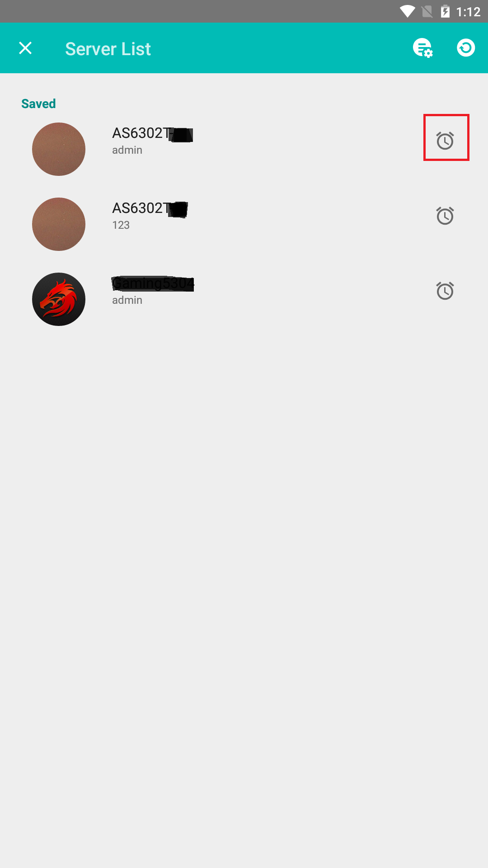488x868 pixels.
Task: Tap avatar of the second saved server
Action: click(x=59, y=224)
